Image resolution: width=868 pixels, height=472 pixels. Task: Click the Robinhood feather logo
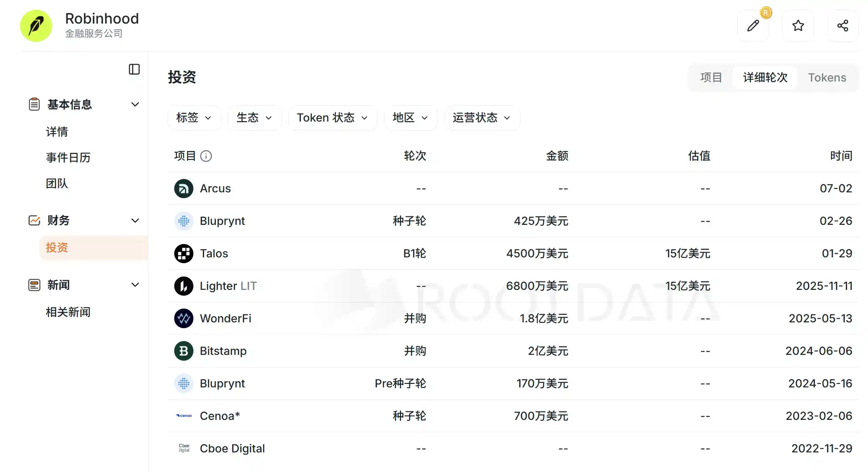tap(36, 26)
